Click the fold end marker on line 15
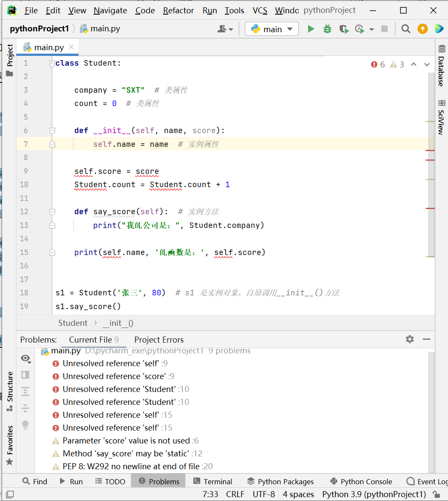 [x=52, y=252]
